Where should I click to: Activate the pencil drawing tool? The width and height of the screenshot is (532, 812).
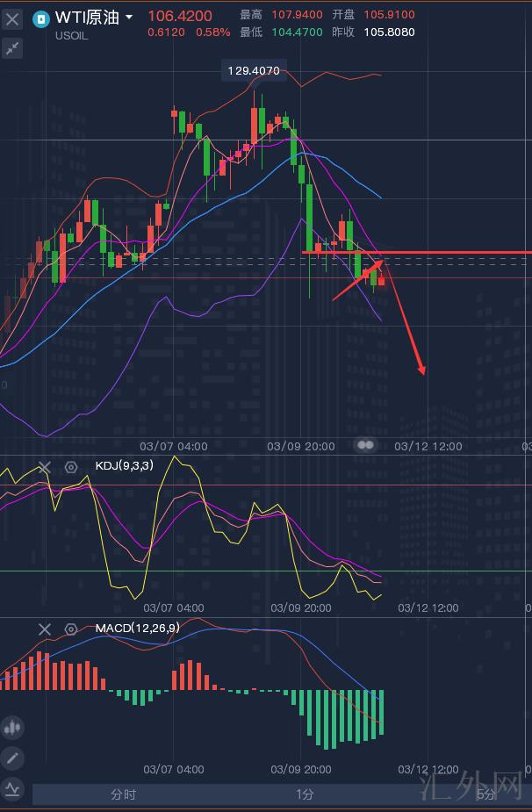point(12,758)
